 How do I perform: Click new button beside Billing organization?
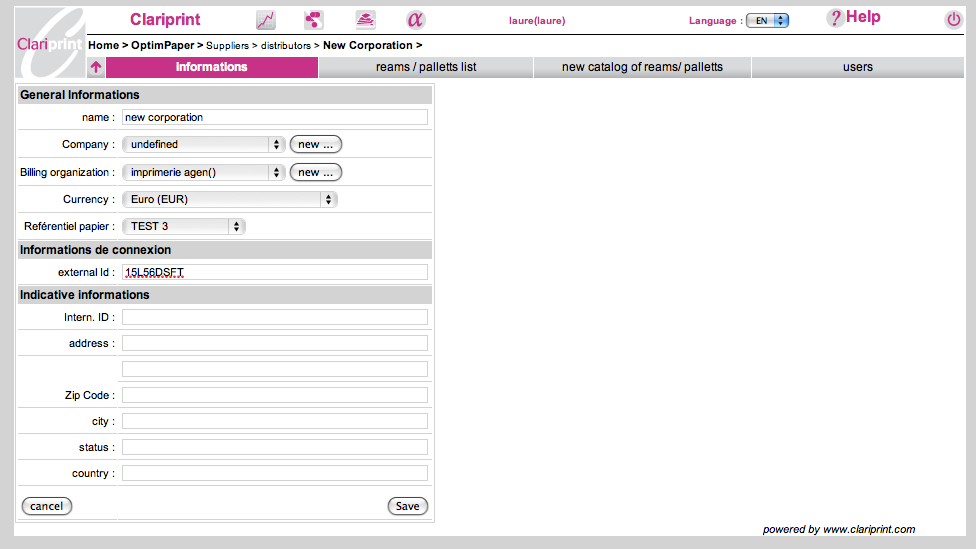316,172
